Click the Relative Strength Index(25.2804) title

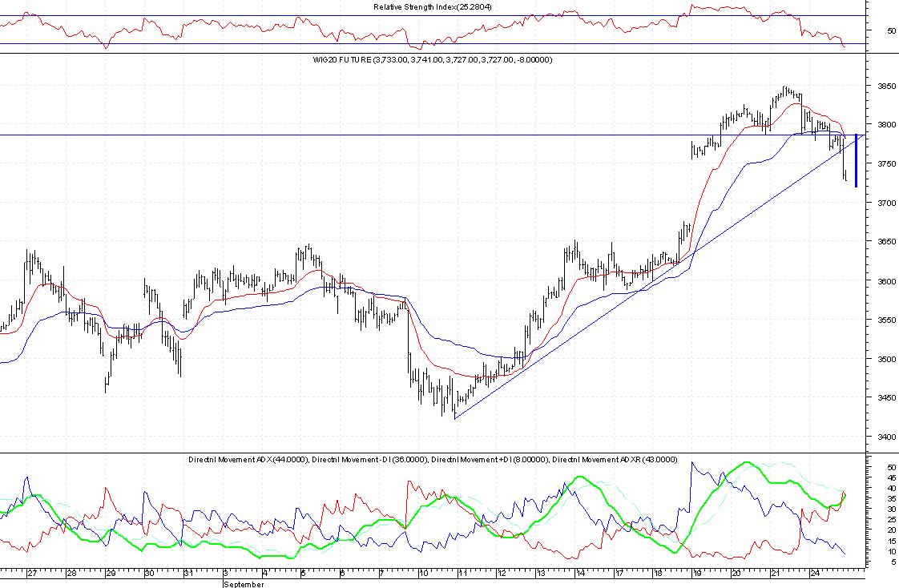pyautogui.click(x=433, y=7)
